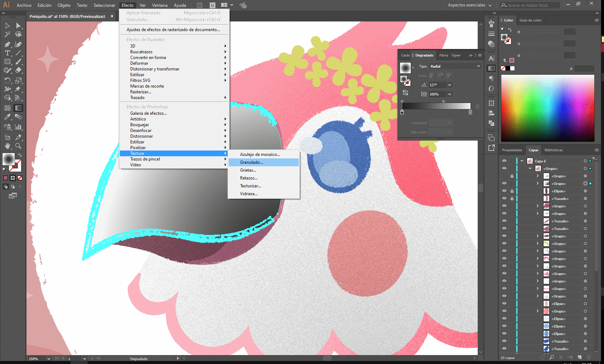Open the Ventana menu
Image resolution: width=604 pixels, height=364 pixels.
[160, 5]
